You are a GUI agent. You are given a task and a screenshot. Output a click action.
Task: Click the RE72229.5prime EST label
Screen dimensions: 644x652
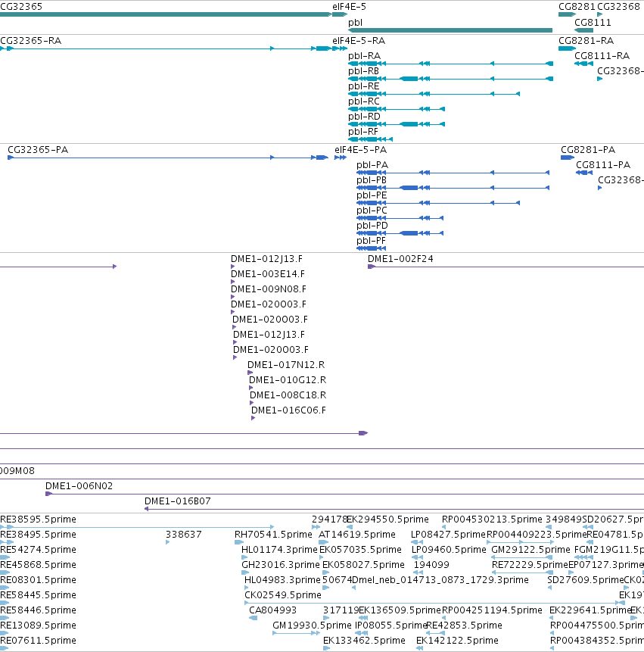tap(530, 565)
